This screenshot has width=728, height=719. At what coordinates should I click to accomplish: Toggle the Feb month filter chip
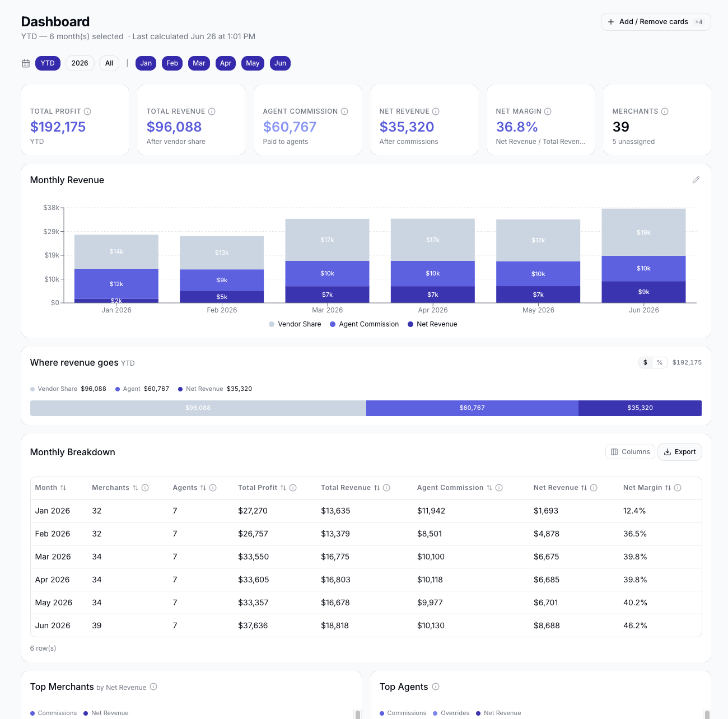point(172,63)
